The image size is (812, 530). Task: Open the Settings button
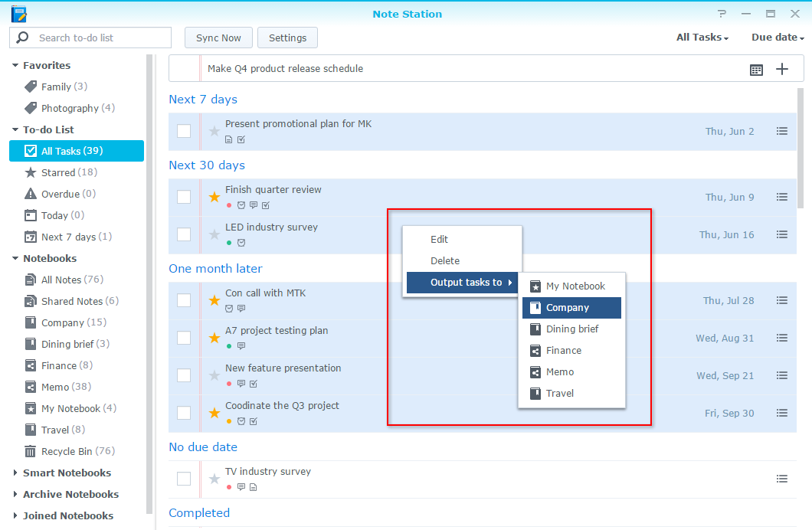(x=287, y=38)
